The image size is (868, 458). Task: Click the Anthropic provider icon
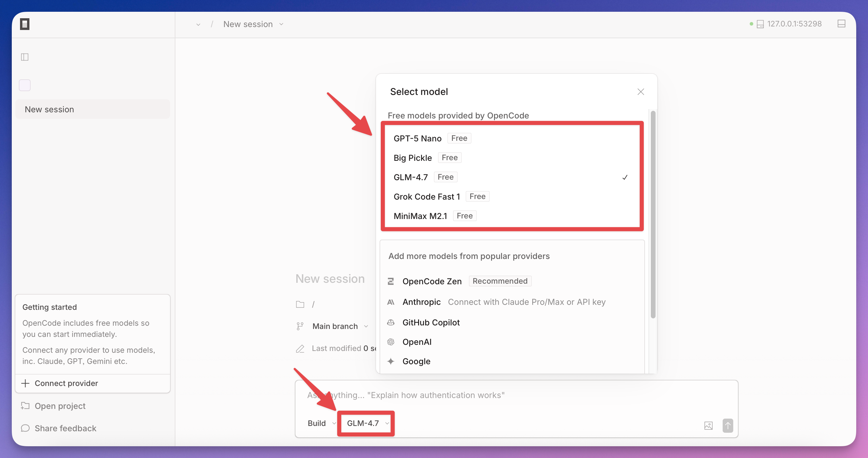[x=390, y=302]
